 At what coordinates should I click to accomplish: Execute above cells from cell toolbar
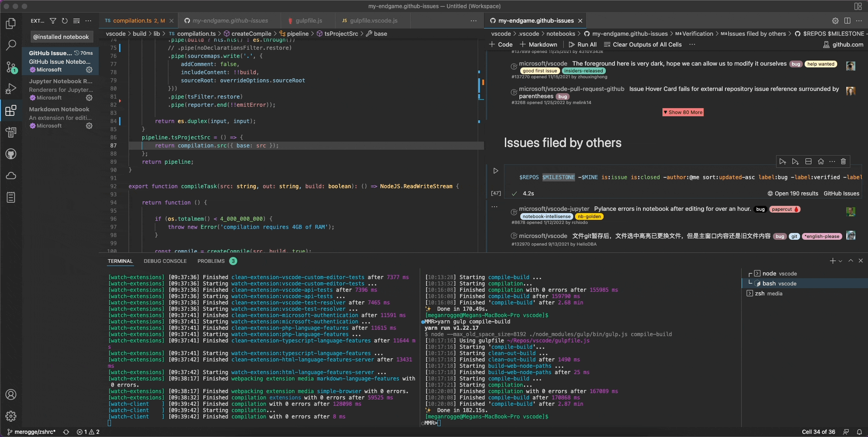782,161
